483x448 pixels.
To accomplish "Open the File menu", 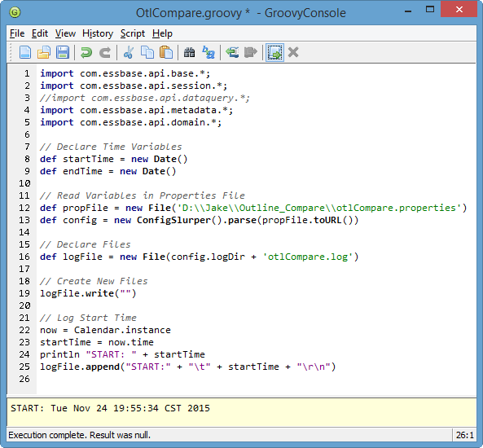I will pyautogui.click(x=17, y=33).
